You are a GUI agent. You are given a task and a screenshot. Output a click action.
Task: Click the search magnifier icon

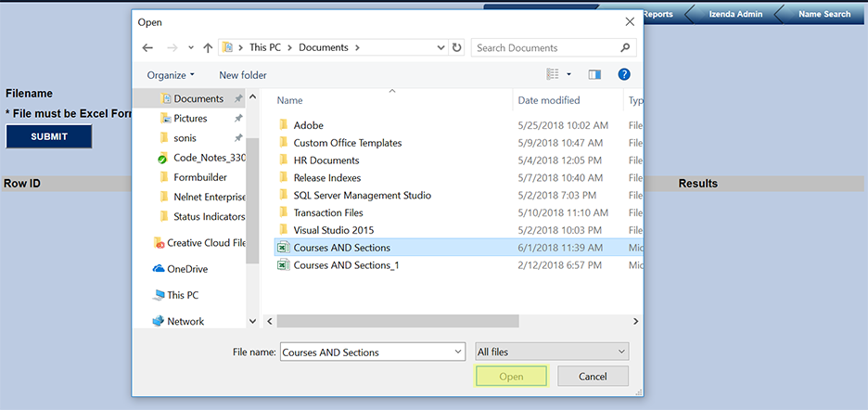(626, 47)
